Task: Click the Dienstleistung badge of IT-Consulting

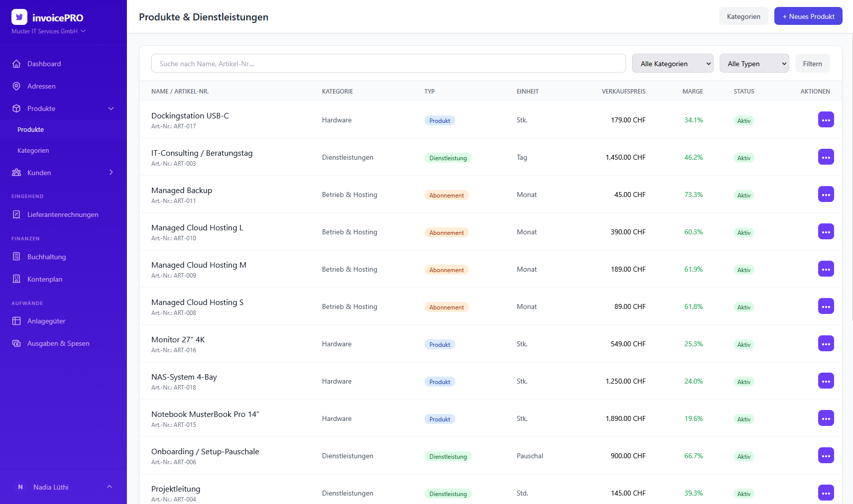Action: coord(448,158)
